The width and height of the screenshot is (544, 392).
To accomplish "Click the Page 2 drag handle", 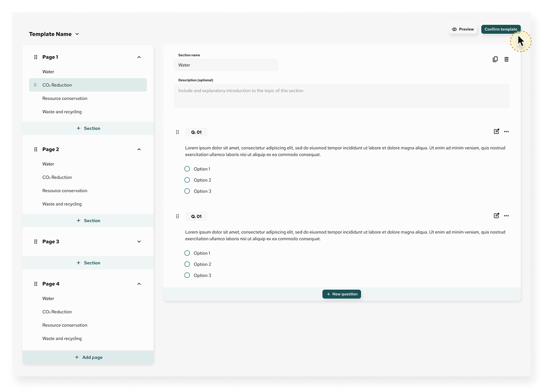I will (x=36, y=149).
